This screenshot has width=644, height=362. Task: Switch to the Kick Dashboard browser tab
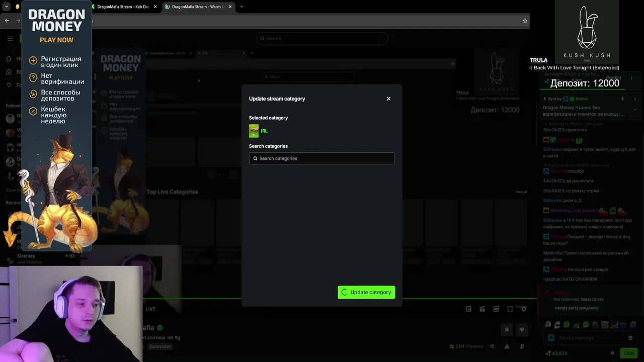pos(123,7)
